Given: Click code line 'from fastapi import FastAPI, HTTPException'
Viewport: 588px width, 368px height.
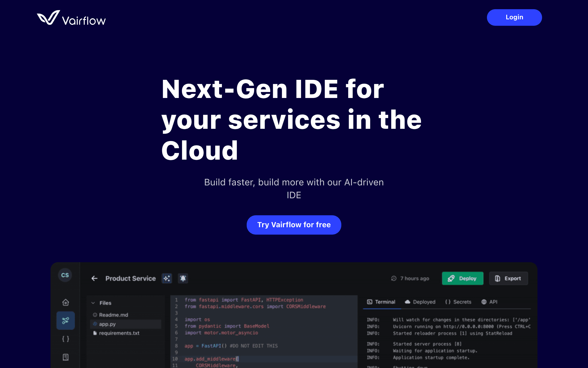Looking at the screenshot, I should tap(244, 300).
